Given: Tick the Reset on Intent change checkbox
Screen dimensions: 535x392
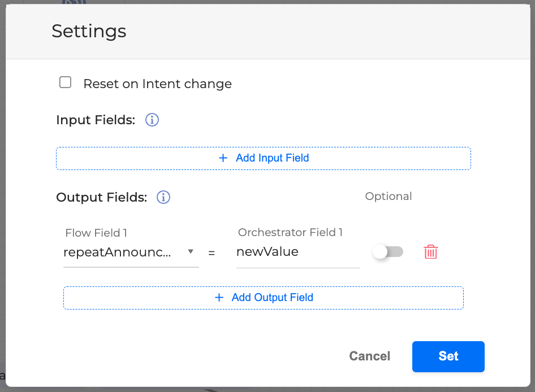Looking at the screenshot, I should pyautogui.click(x=66, y=83).
